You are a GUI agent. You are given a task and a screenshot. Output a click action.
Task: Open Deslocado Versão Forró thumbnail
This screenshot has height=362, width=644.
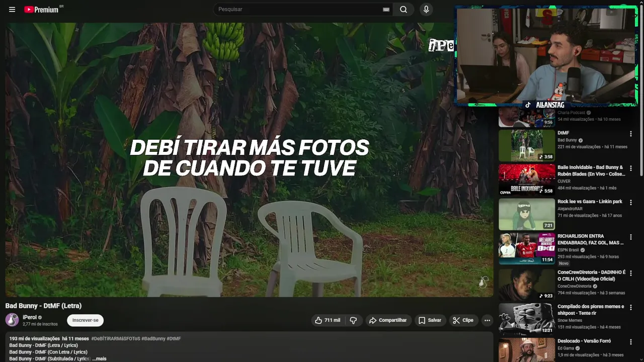pyautogui.click(x=527, y=350)
